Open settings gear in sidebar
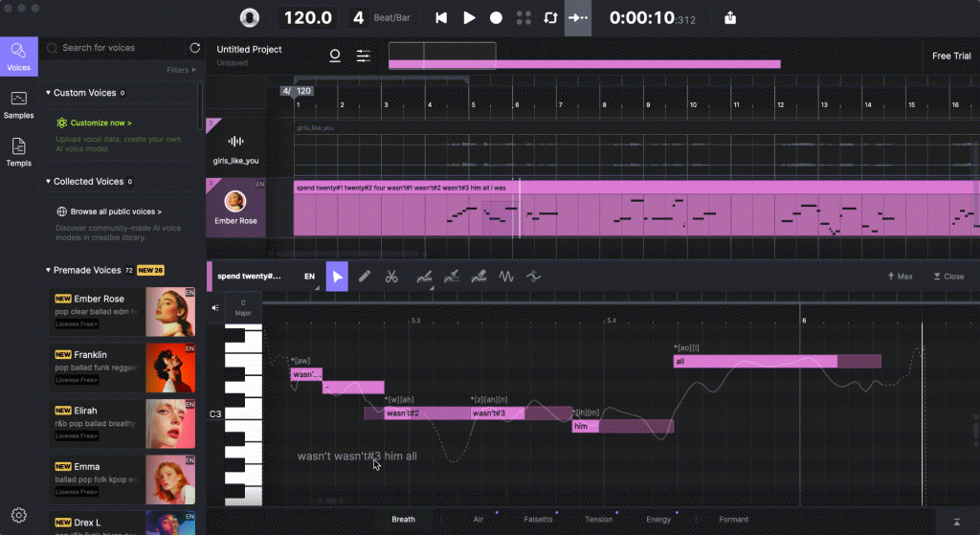The image size is (980, 535). [19, 515]
